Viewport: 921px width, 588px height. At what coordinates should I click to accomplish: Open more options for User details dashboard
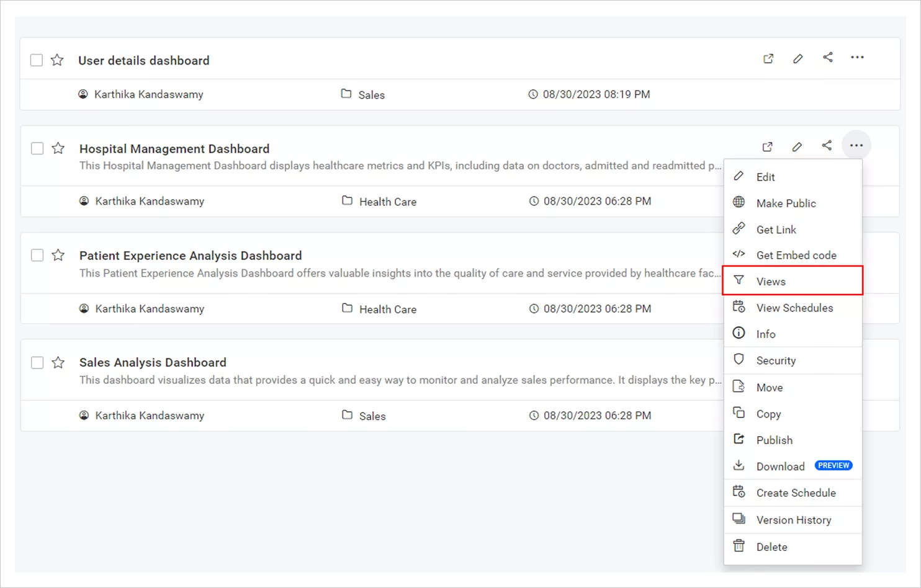857,58
